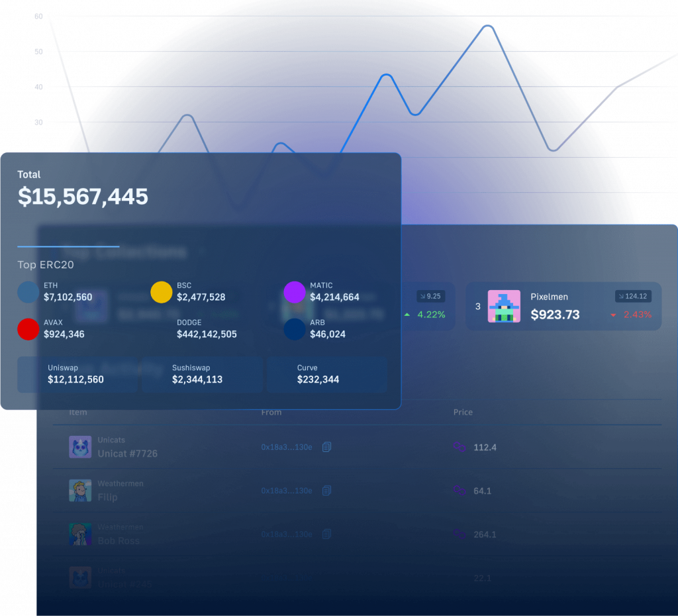678x616 pixels.
Task: Sort the table by the Price column
Action: (463, 412)
